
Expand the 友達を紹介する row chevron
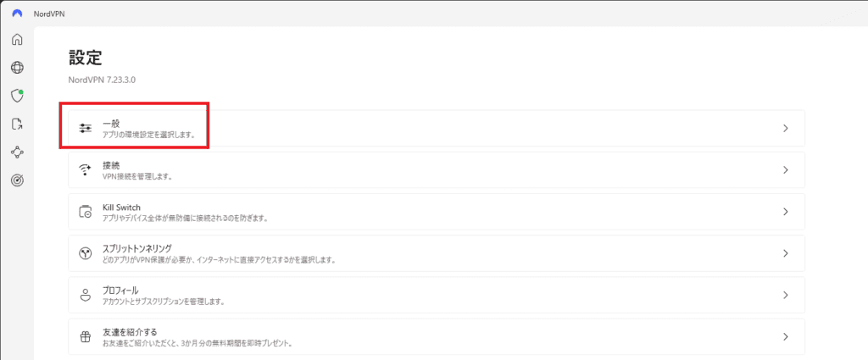point(786,337)
